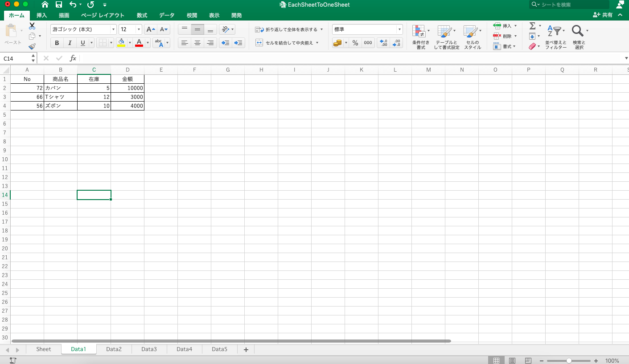Add a new sheet with plus button

tap(246, 350)
